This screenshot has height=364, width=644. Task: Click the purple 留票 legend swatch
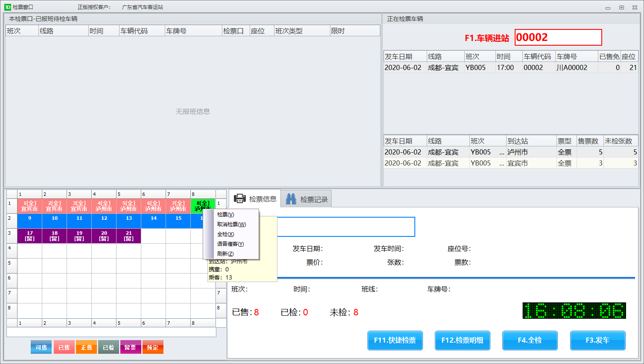tap(131, 347)
